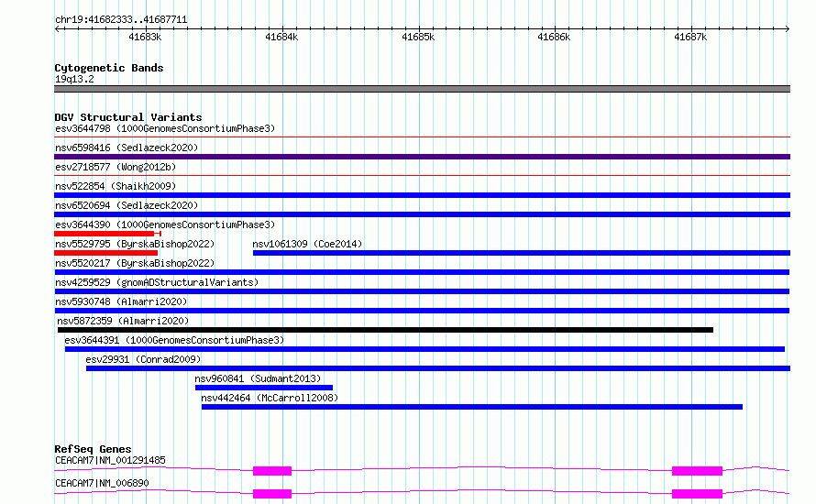This screenshot has height=504, width=816.
Task: Click right magenta exon of NM_001291485
Action: 698,471
